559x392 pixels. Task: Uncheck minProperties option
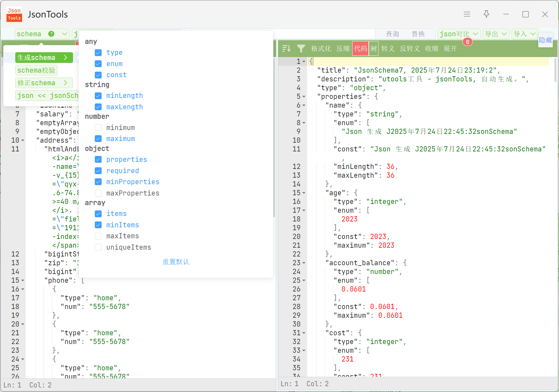98,182
